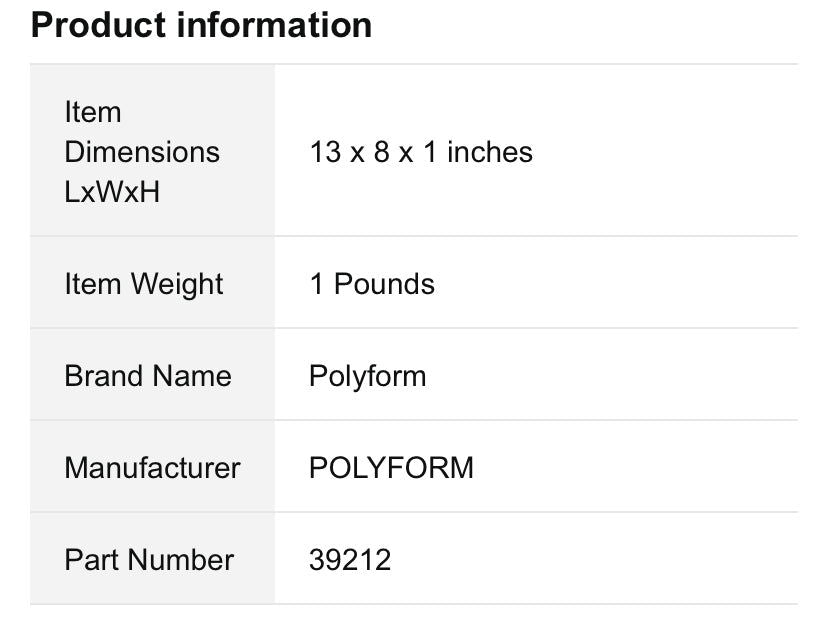Screen dimensions: 828x620
Task: Click the Product information heading
Action: click(201, 25)
